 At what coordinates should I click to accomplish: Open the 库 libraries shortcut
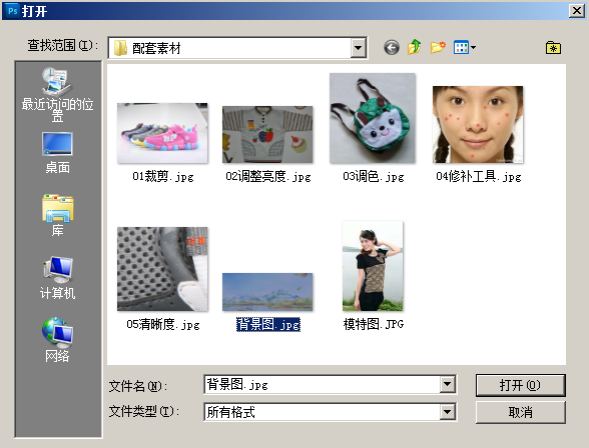(x=57, y=215)
